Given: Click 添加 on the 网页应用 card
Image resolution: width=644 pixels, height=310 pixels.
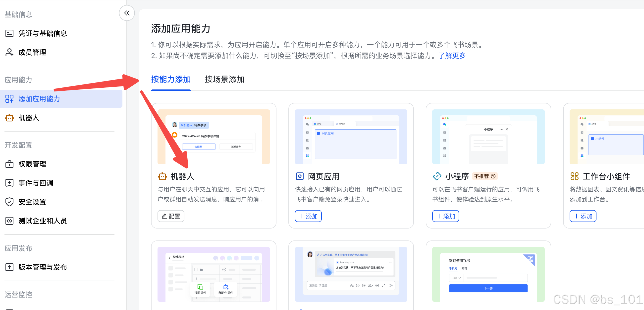Looking at the screenshot, I should pyautogui.click(x=308, y=216).
